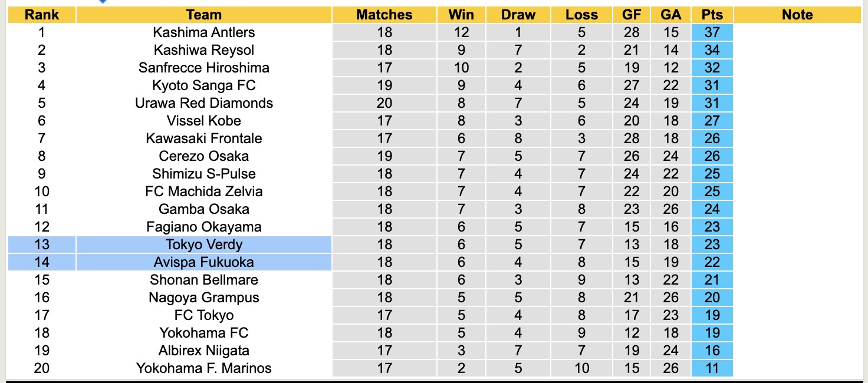Select the Draw column header

click(518, 15)
